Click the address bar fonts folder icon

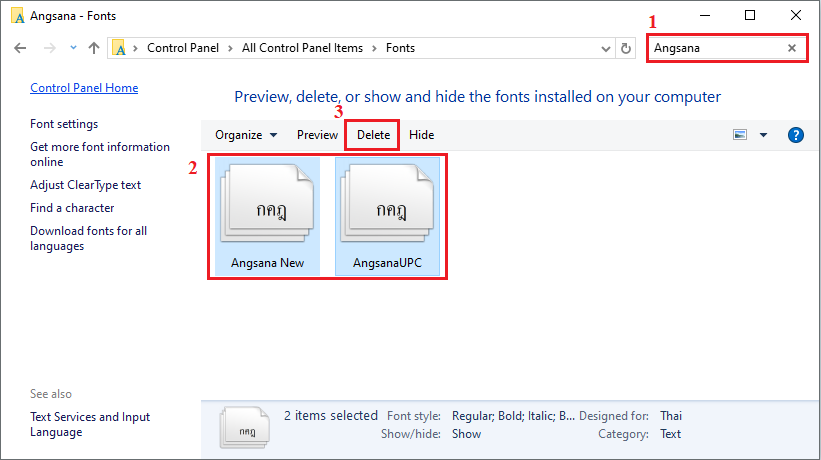121,48
